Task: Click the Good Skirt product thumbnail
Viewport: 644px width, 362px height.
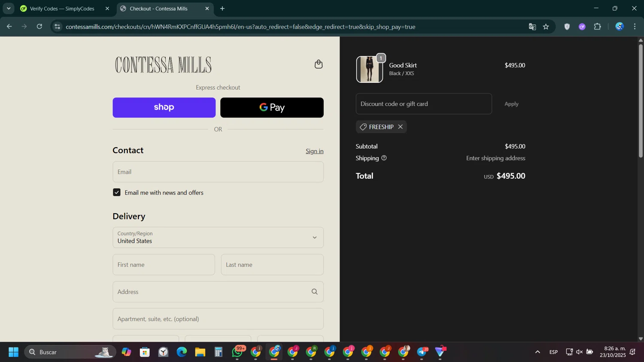Action: (x=369, y=69)
